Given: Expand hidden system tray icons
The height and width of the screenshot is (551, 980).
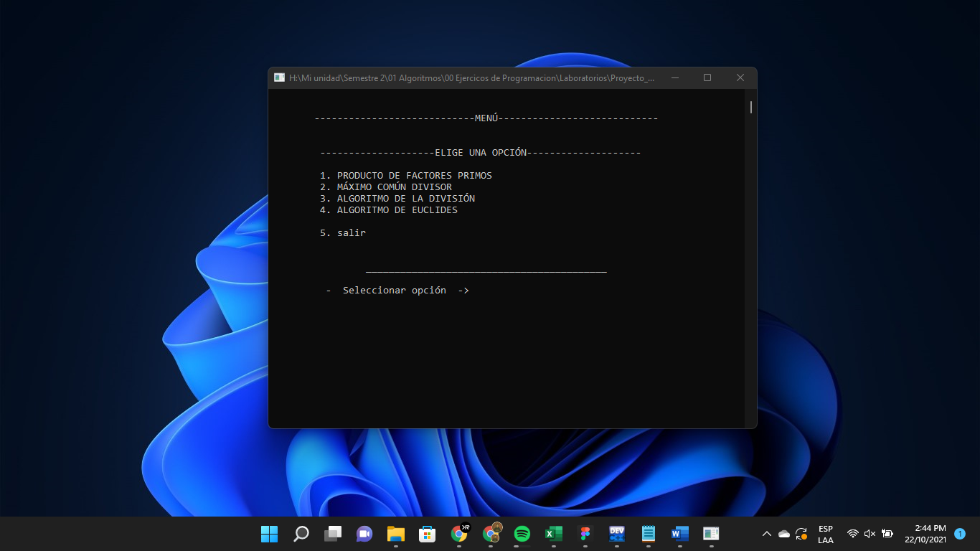Looking at the screenshot, I should coord(766,534).
